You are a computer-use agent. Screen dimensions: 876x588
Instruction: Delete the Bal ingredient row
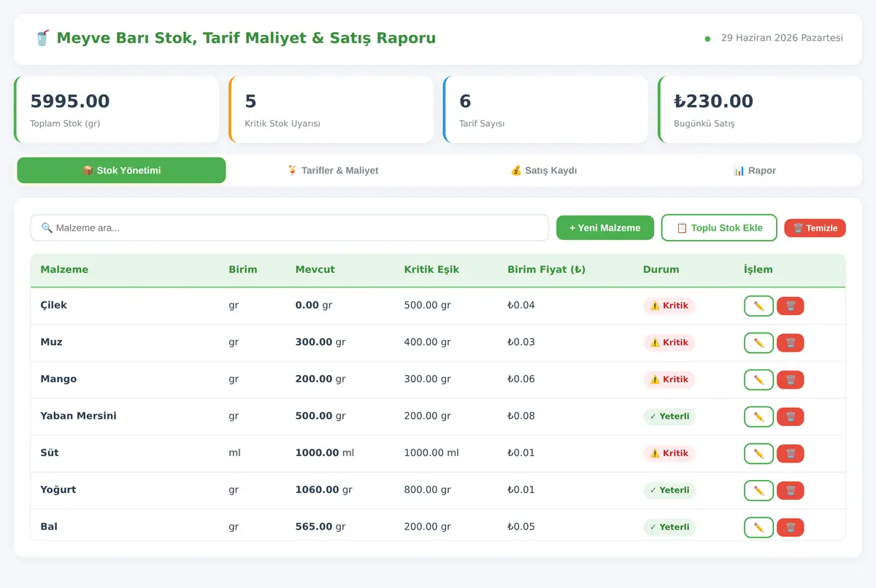[x=791, y=527]
